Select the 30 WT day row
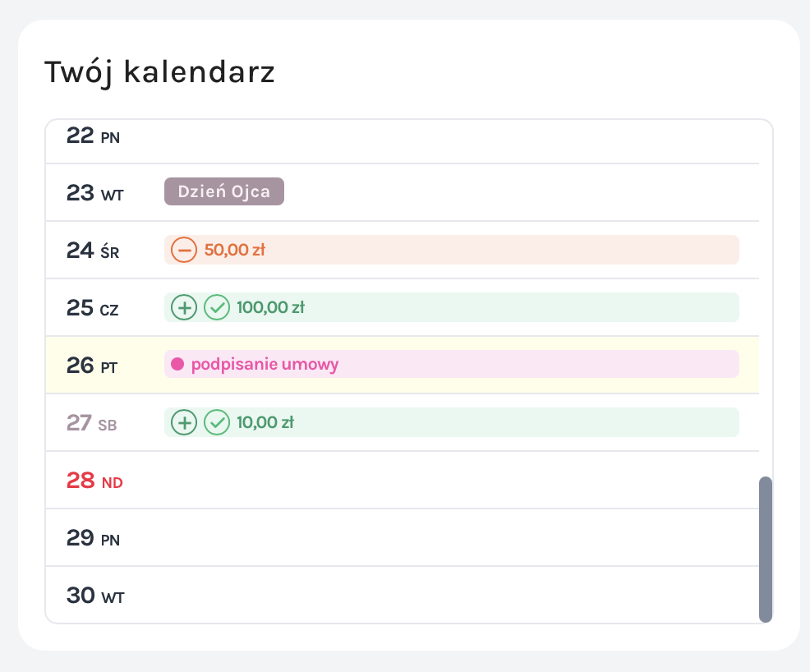The height and width of the screenshot is (672, 810). tap(403, 595)
